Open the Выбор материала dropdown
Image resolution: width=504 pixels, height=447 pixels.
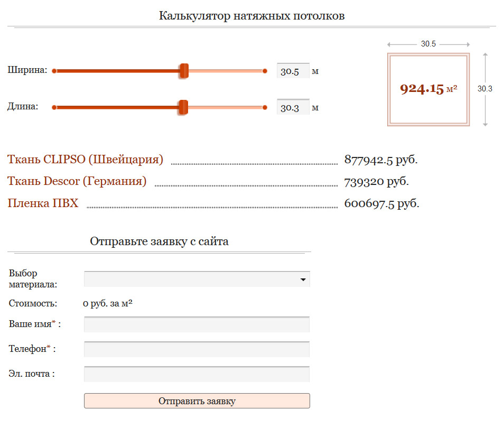point(197,280)
